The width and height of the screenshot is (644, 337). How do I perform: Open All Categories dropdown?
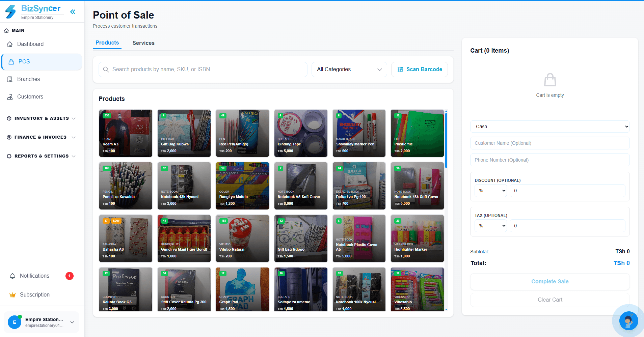coord(349,69)
